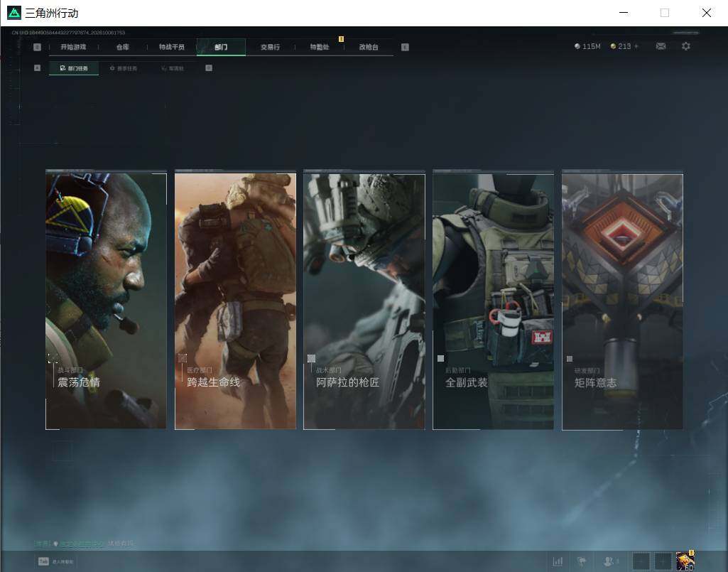Open the middle sub-tab next to 部门任务
Screen dimensions: 728x572
124,68
